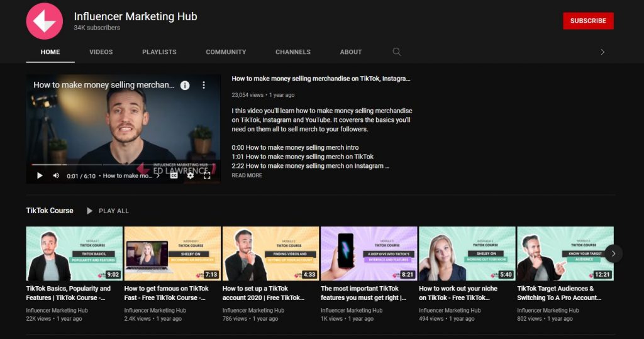The image size is (644, 339).
Task: Open the 12:21 Target Audiences thumbnail
Action: [565, 253]
